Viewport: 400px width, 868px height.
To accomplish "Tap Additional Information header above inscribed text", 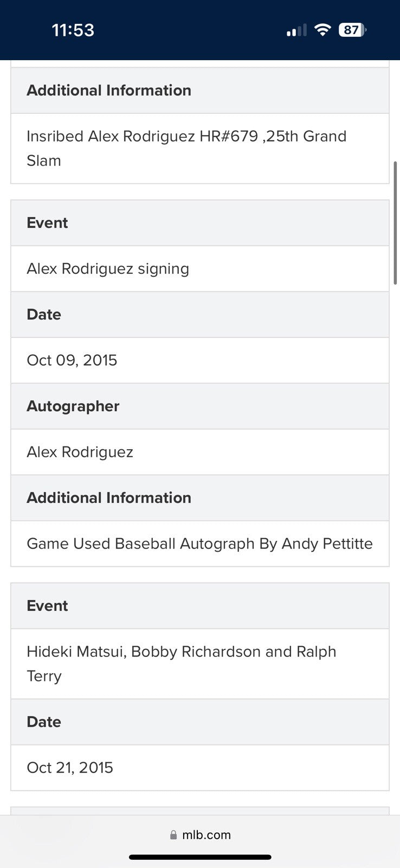I will click(x=109, y=91).
